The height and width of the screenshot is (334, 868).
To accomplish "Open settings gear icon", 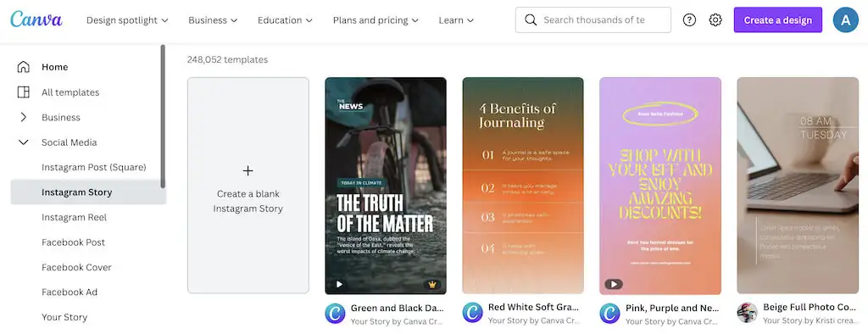I will pos(715,20).
